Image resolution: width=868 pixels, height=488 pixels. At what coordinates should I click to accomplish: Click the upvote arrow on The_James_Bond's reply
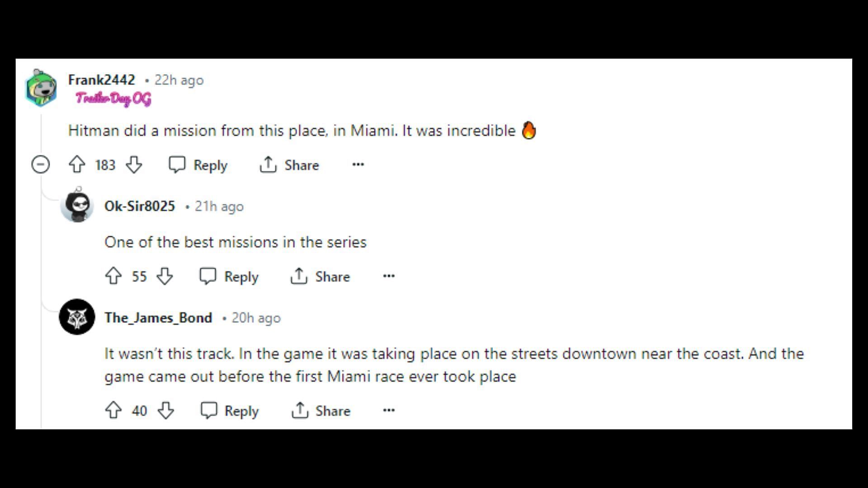click(x=114, y=411)
